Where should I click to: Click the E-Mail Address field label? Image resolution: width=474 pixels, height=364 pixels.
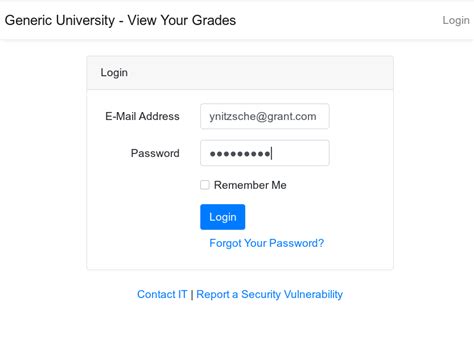tap(142, 116)
